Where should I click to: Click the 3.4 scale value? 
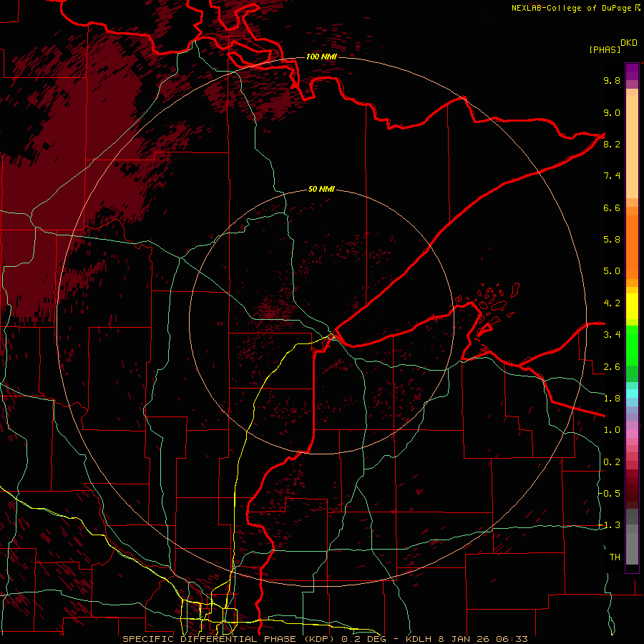click(612, 335)
